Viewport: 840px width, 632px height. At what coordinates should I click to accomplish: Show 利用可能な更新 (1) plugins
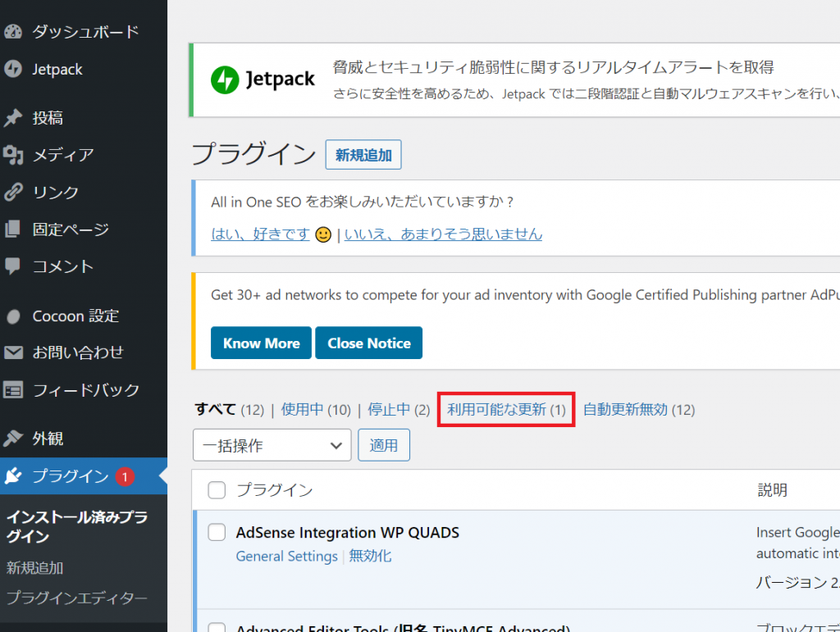(506, 410)
